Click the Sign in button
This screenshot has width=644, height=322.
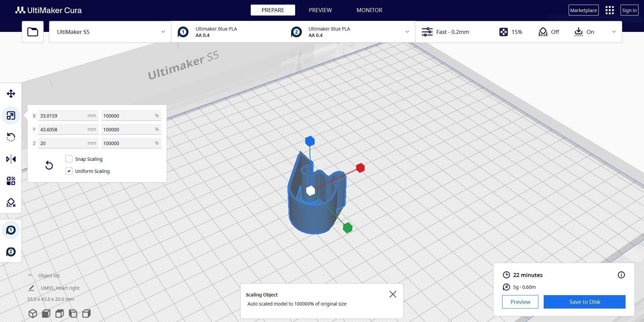point(629,10)
